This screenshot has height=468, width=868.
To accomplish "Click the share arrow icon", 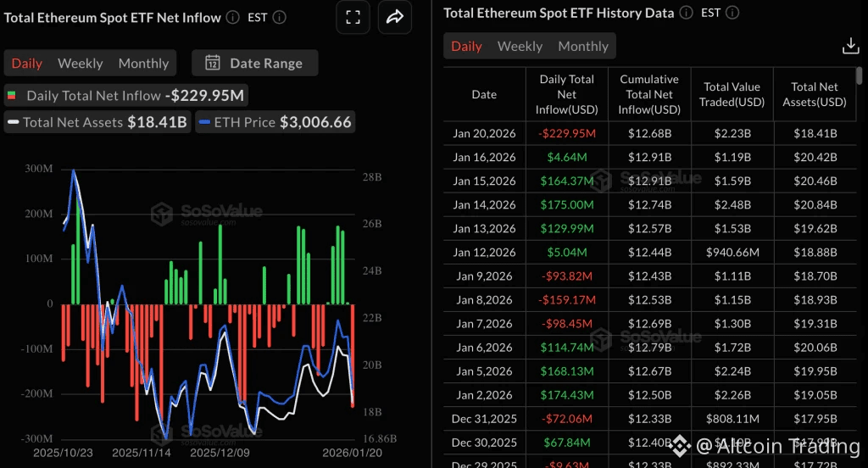I will pos(394,17).
